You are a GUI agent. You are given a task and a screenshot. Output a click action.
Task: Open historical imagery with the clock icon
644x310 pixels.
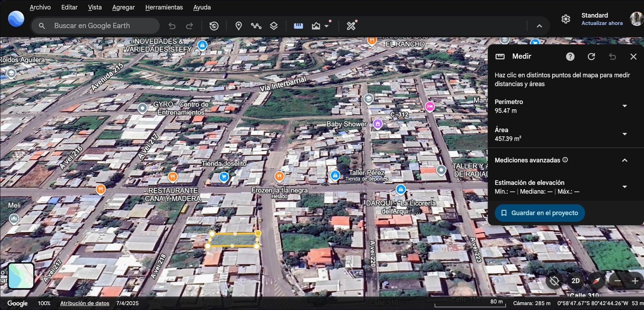pyautogui.click(x=214, y=26)
